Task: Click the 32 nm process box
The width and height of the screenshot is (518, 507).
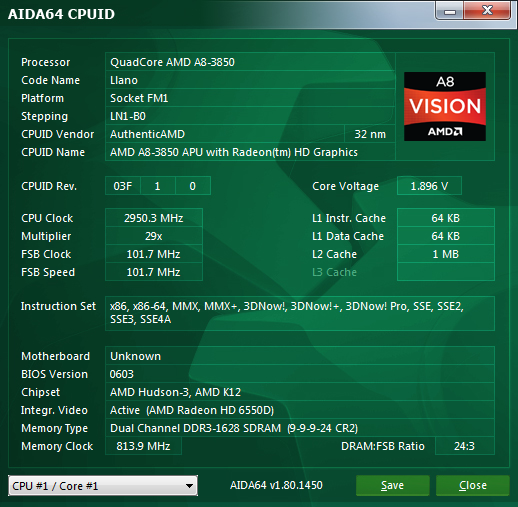Action: (370, 134)
